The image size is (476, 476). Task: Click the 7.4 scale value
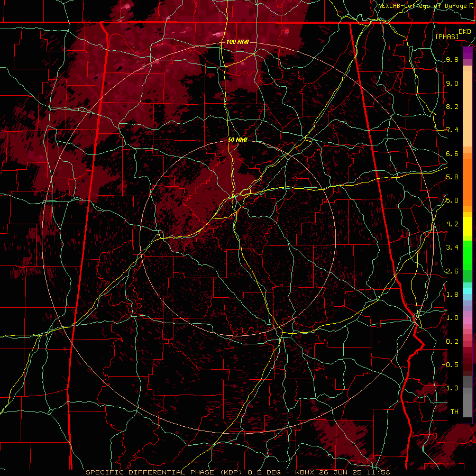[x=452, y=130]
